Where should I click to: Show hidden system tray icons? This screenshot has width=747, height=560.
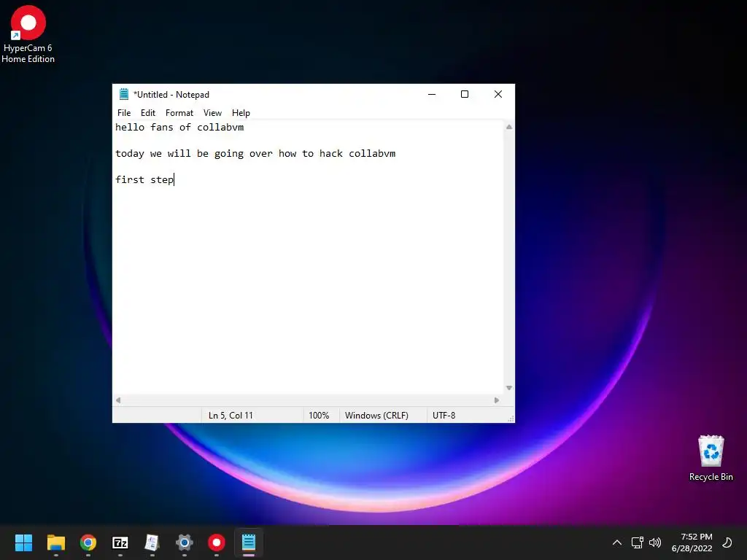coord(617,542)
